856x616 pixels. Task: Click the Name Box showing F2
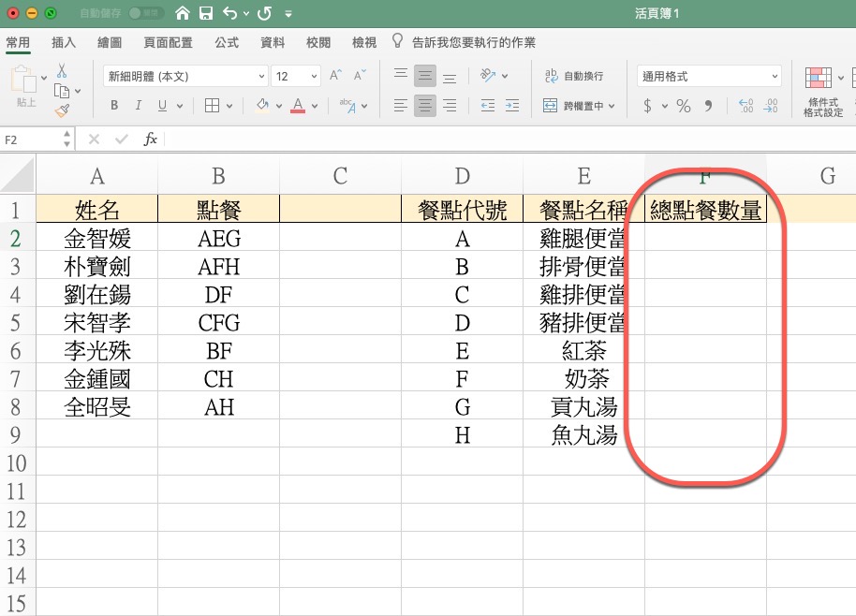pyautogui.click(x=31, y=139)
